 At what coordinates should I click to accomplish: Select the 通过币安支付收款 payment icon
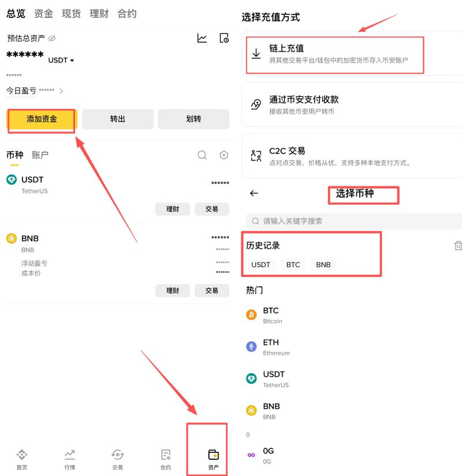[256, 104]
